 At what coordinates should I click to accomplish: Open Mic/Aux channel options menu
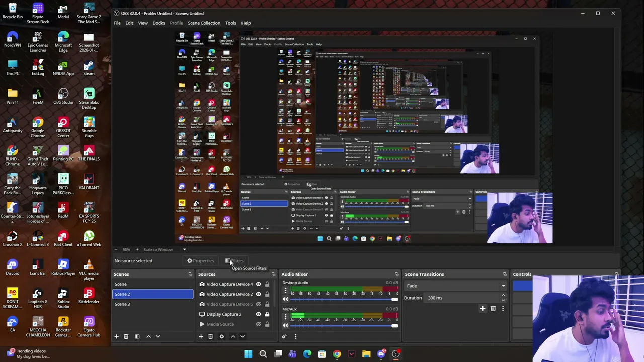(285, 317)
